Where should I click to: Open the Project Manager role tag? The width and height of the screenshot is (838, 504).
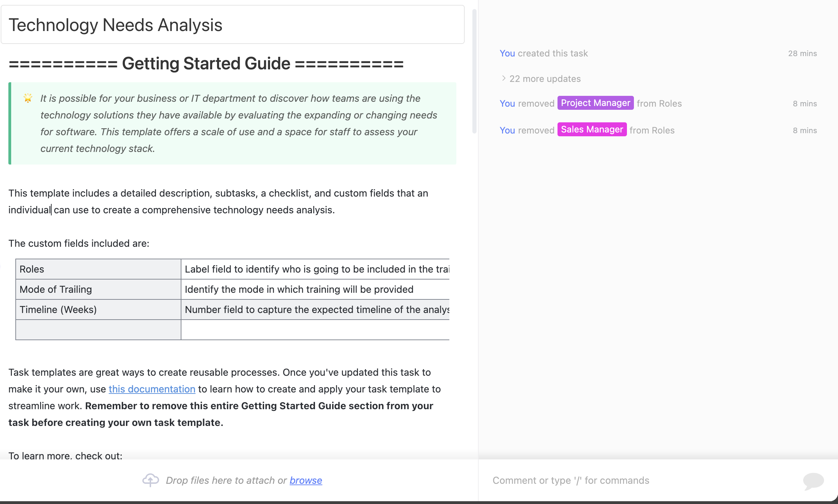coord(596,103)
